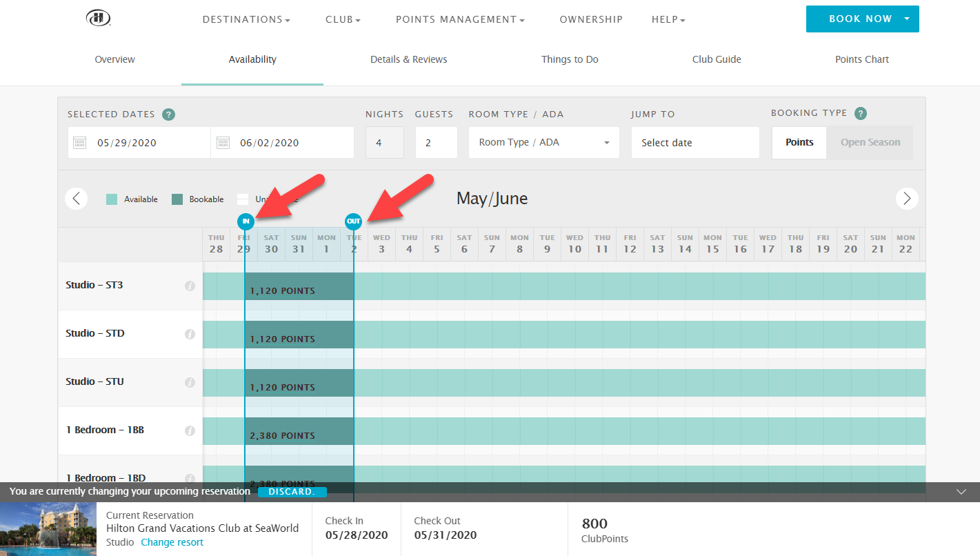Open Destinations dropdown menu
The image size is (980, 556).
[x=246, y=20]
